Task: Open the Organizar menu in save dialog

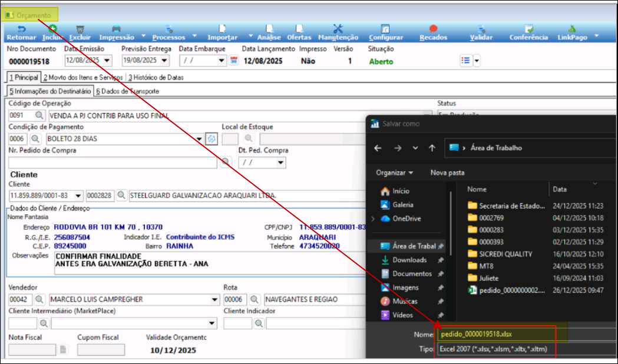Action: tap(394, 173)
